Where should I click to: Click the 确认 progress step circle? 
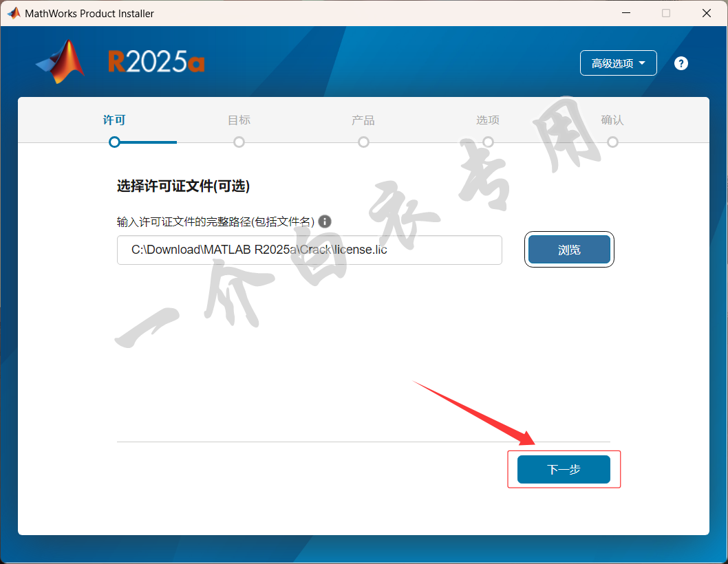tap(612, 142)
